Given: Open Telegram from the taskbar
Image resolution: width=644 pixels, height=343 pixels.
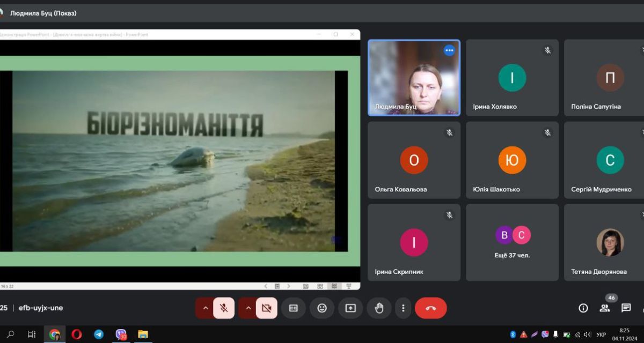Looking at the screenshot, I should pos(99,334).
